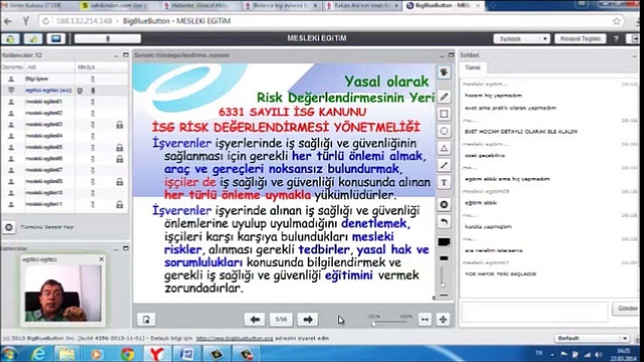Maximize the webcams panel
644x362 pixels.
tap(125, 248)
